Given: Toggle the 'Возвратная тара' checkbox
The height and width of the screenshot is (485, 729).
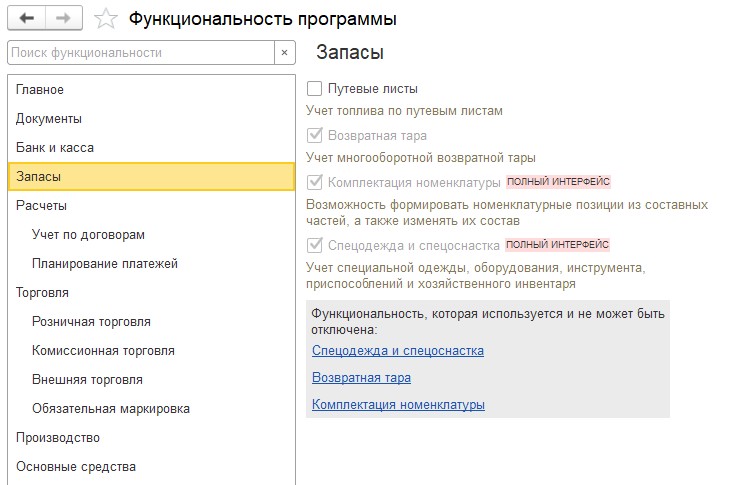Looking at the screenshot, I should [315, 135].
